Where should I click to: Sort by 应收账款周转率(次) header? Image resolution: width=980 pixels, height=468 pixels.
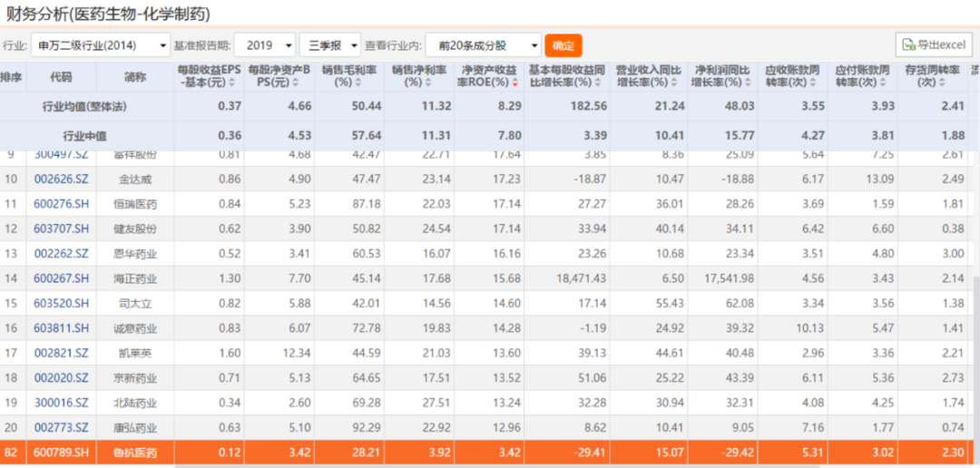pos(792,77)
